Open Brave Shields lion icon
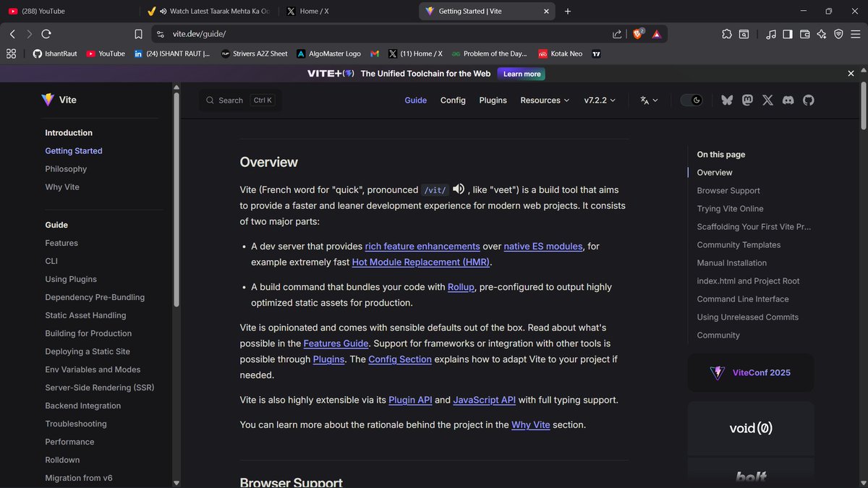Viewport: 868px width, 488px height. (x=639, y=33)
